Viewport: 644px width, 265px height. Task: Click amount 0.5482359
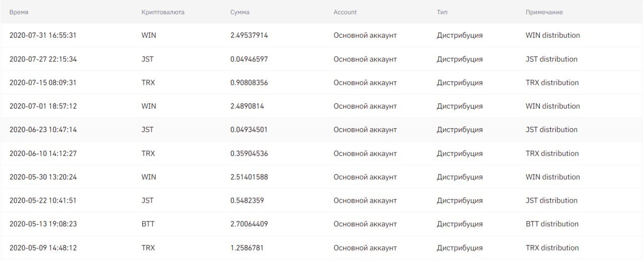click(x=247, y=201)
